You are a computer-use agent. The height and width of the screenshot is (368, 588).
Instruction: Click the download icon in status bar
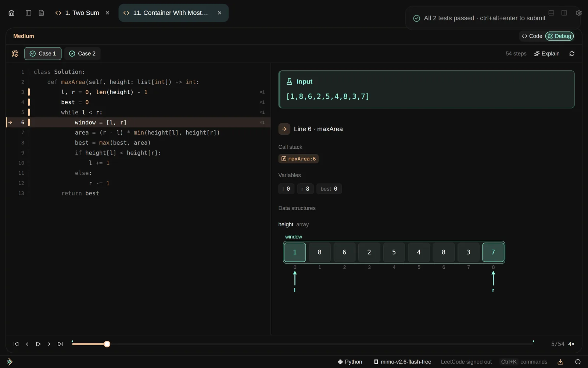pyautogui.click(x=560, y=362)
